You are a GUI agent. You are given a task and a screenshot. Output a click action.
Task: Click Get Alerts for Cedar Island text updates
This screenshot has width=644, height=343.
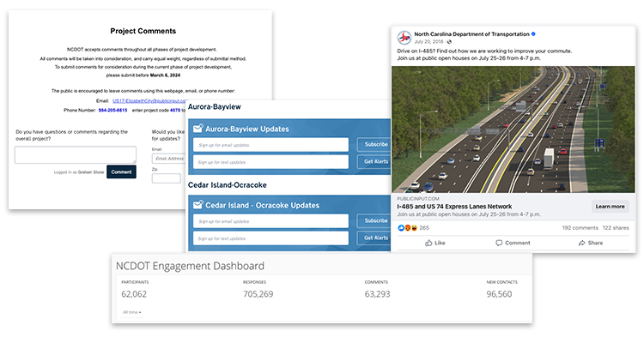pyautogui.click(x=376, y=238)
